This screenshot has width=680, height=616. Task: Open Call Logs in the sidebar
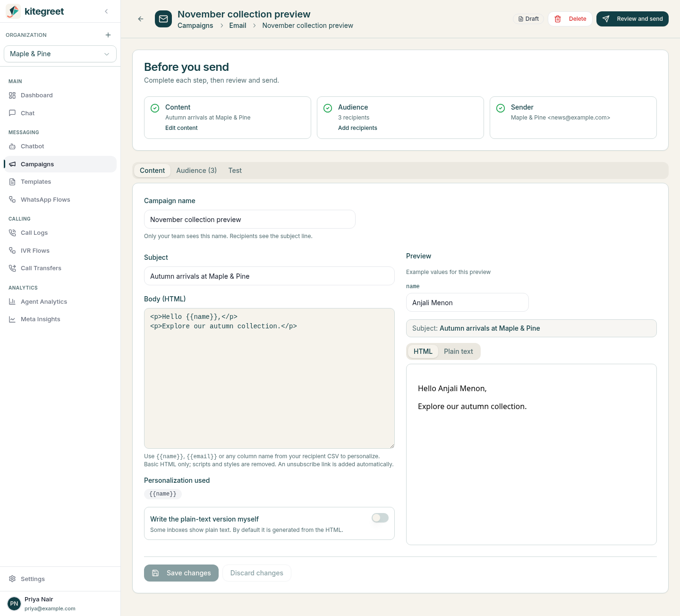point(60,233)
